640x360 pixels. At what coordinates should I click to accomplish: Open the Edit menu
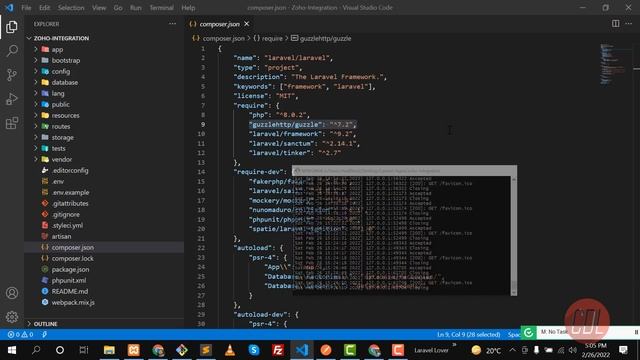44,8
